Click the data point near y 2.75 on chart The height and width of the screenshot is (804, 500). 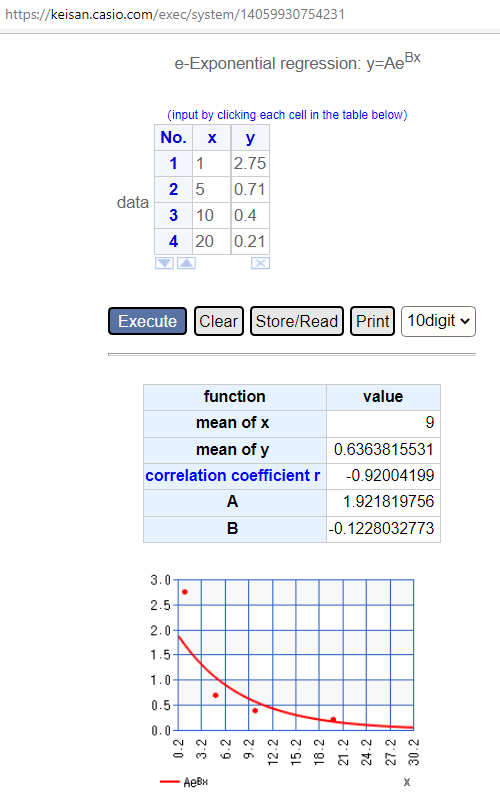pyautogui.click(x=185, y=592)
